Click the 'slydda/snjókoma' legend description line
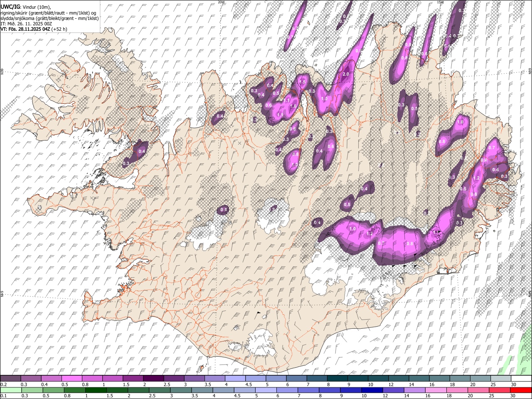 49,18
